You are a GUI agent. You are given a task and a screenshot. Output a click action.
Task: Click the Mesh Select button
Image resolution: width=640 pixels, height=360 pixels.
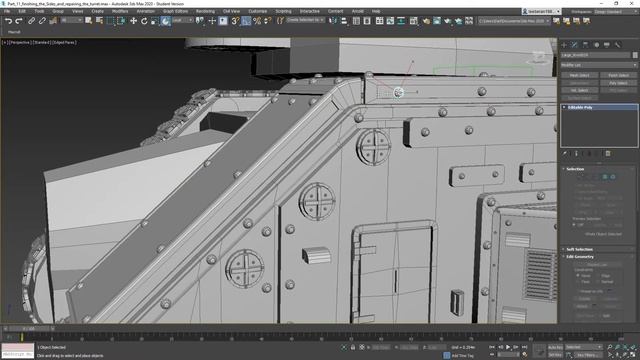coord(580,76)
